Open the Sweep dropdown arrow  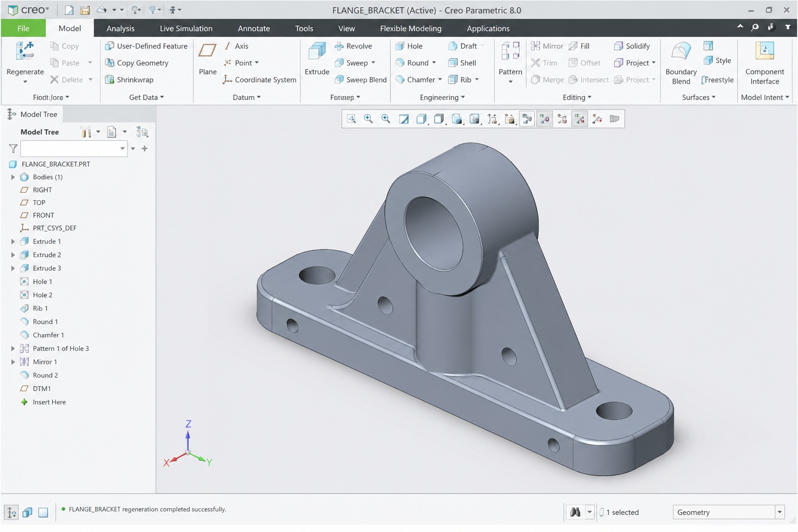(373, 63)
